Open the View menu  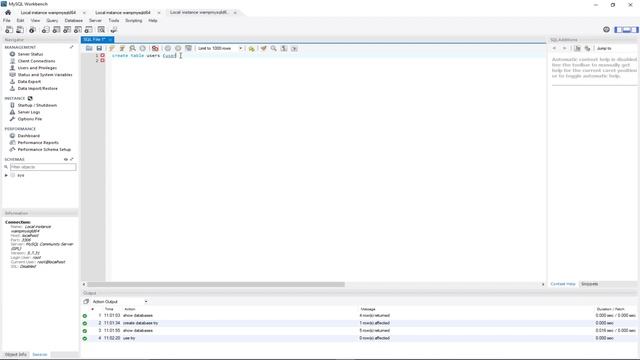tap(36, 20)
